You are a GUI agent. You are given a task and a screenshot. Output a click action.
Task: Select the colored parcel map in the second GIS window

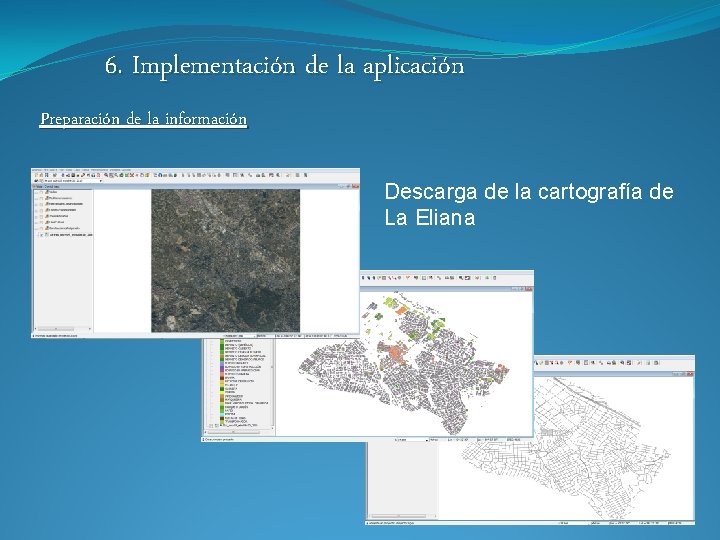coord(404,363)
